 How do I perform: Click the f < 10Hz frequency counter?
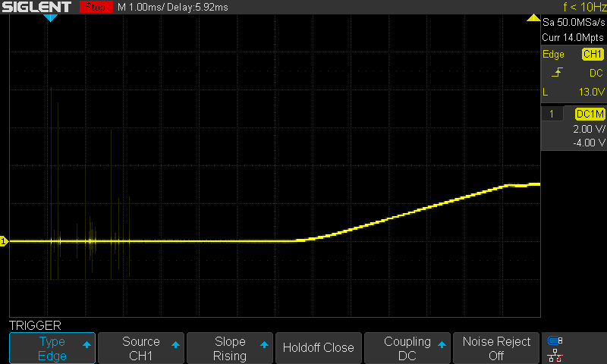click(x=584, y=7)
